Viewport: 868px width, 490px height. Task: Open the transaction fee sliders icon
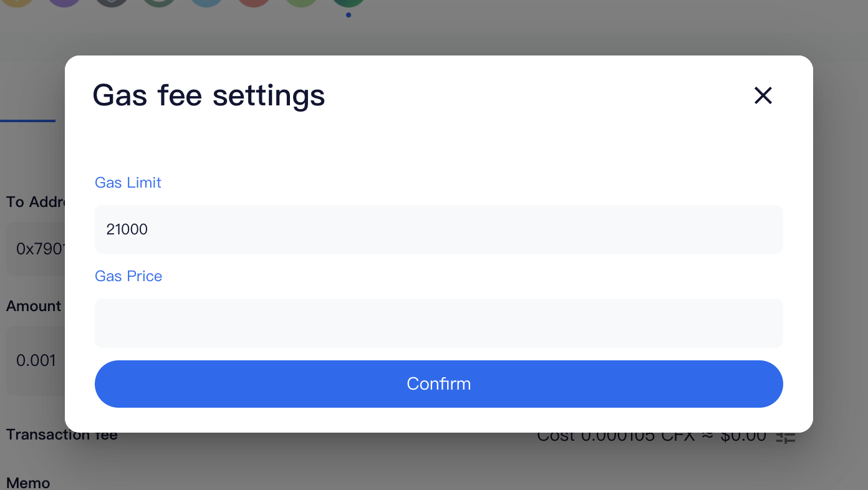coord(786,436)
